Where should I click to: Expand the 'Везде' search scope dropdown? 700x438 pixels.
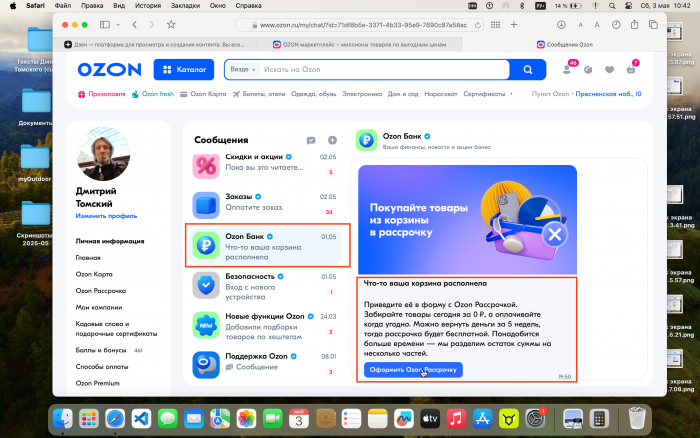click(x=243, y=70)
